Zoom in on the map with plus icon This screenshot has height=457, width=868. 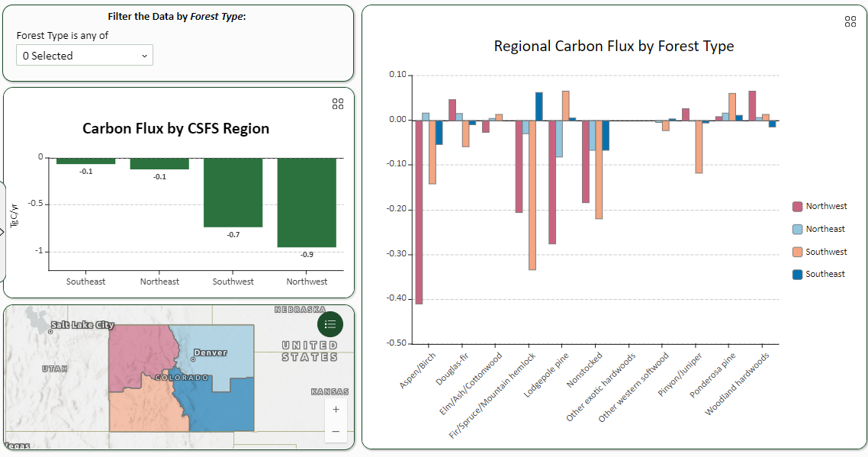pos(336,409)
